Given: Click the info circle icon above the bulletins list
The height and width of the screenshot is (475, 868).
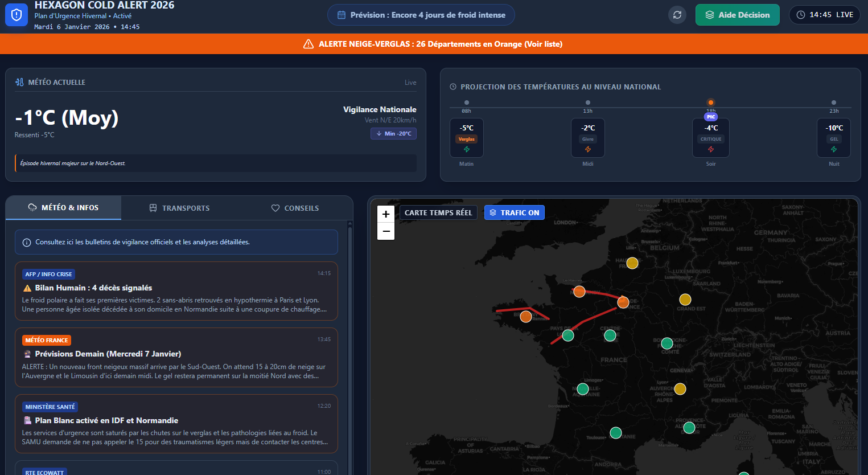Looking at the screenshot, I should coord(26,242).
